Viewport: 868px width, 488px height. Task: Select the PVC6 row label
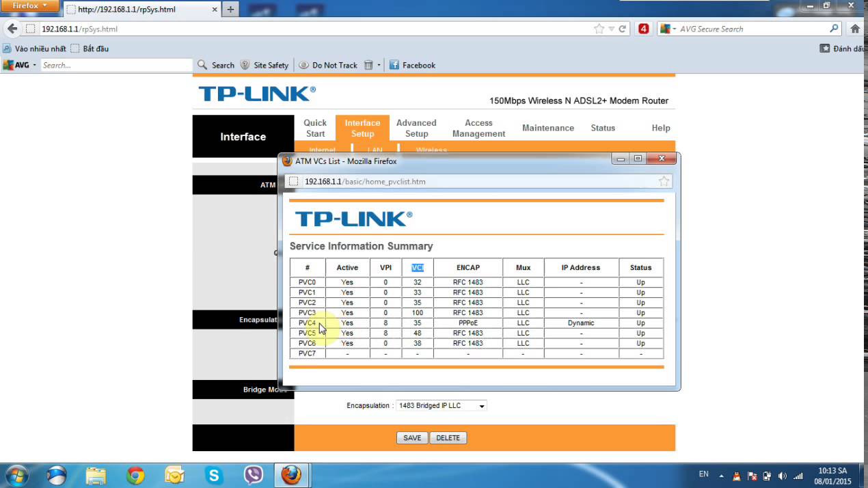[308, 344]
